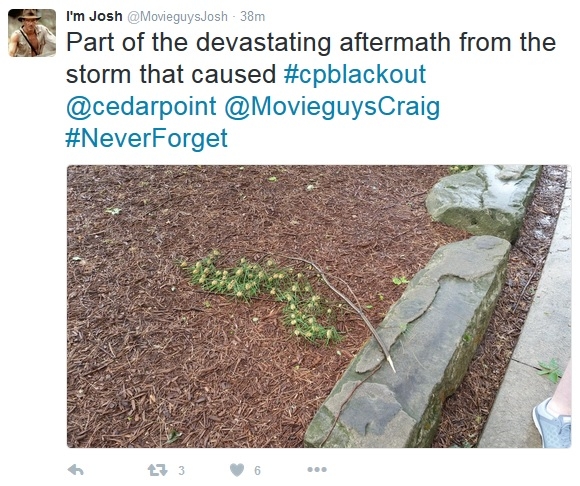
Task: Expand the attached storm aftermath photo
Action: coord(318,306)
